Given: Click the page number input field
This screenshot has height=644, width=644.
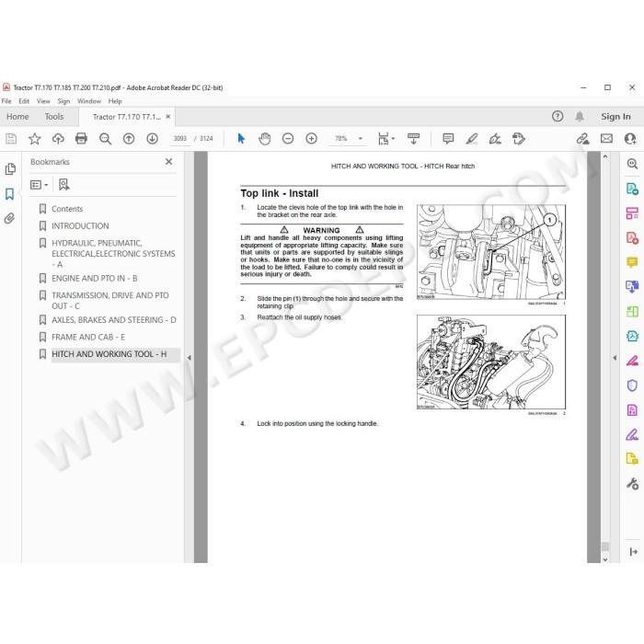Looking at the screenshot, I should 180,139.
